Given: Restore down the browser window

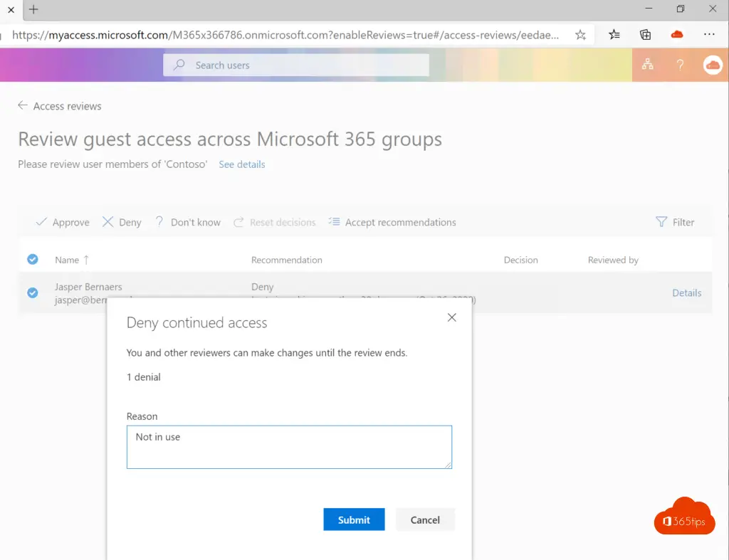Looking at the screenshot, I should click(x=681, y=9).
